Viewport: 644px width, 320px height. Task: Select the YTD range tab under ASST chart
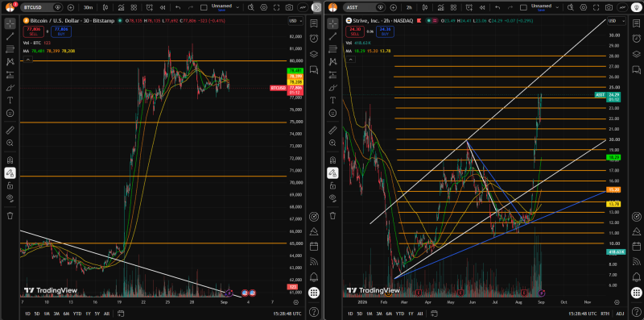[x=399, y=314]
